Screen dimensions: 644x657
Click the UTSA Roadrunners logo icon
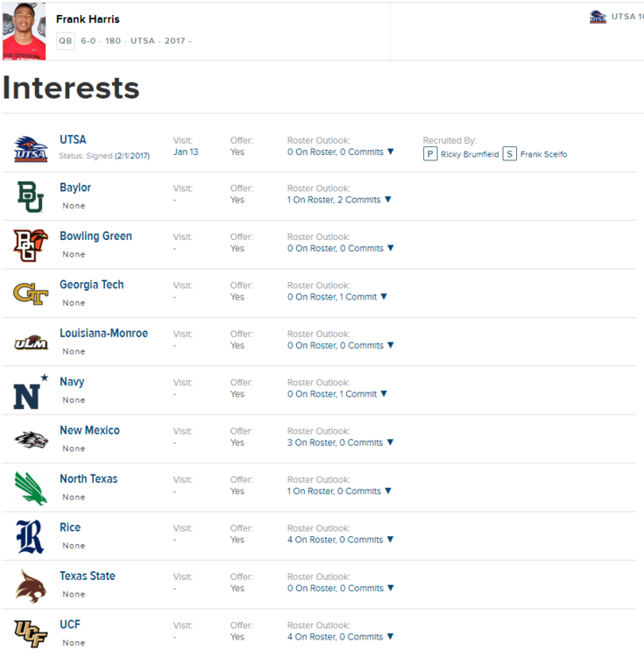point(31,149)
